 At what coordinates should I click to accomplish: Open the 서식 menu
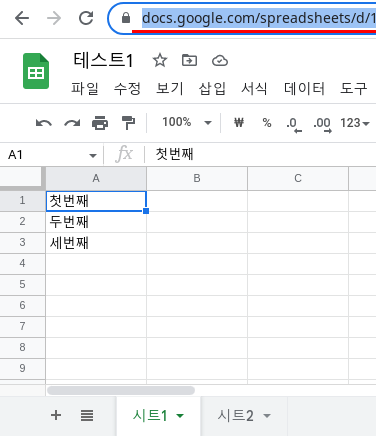tap(254, 89)
